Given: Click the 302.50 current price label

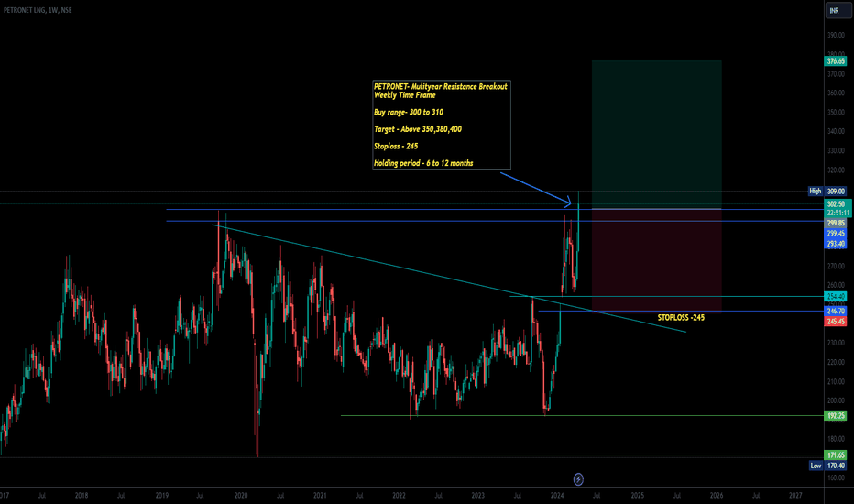Looking at the screenshot, I should coord(836,204).
